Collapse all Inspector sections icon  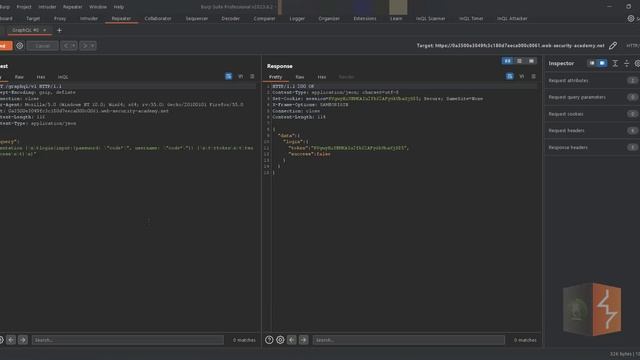click(x=627, y=63)
